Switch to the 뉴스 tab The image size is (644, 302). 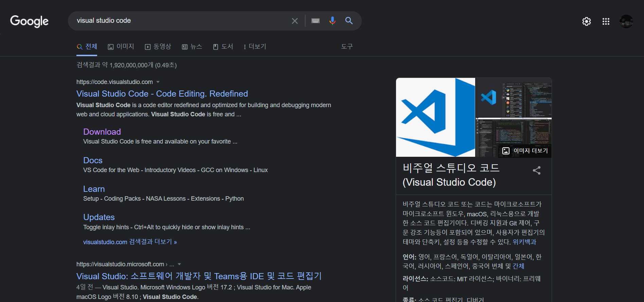(192, 47)
